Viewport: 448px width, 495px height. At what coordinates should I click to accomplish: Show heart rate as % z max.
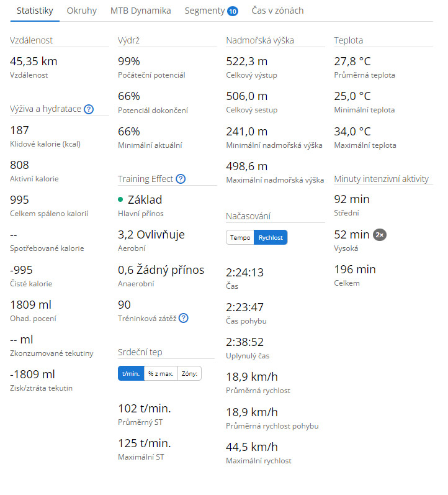point(161,373)
